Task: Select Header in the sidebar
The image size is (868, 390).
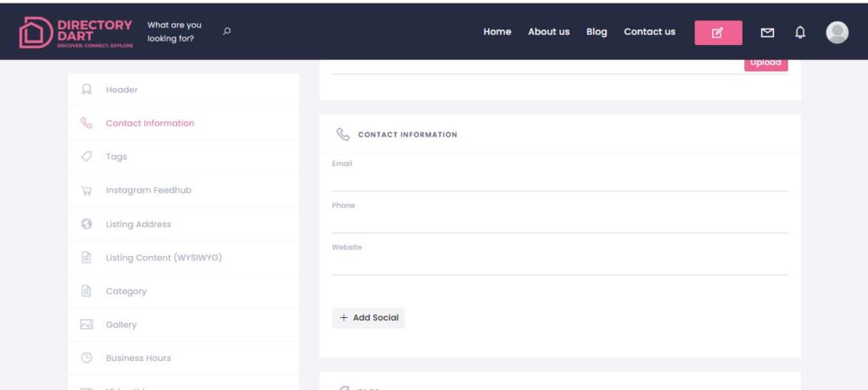Action: (x=183, y=90)
